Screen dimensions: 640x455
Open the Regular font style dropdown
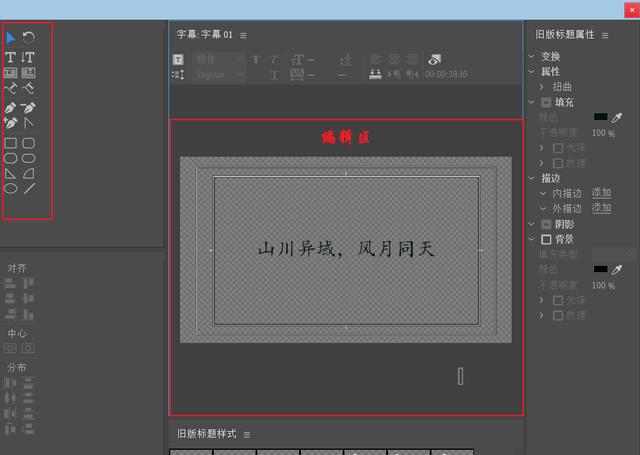pyautogui.click(x=219, y=75)
